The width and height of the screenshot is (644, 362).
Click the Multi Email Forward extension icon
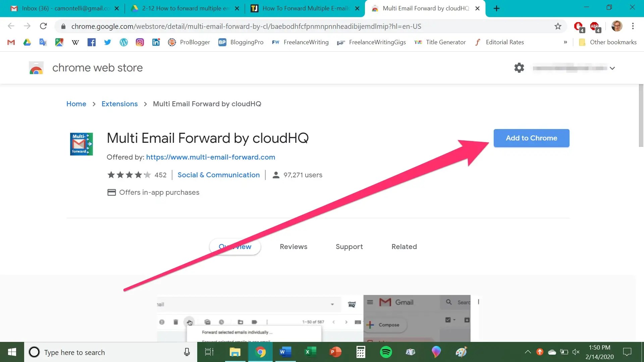81,144
